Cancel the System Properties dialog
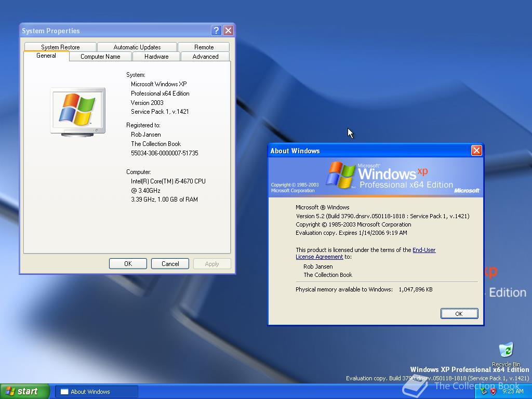This screenshot has width=532, height=399. pyautogui.click(x=170, y=263)
